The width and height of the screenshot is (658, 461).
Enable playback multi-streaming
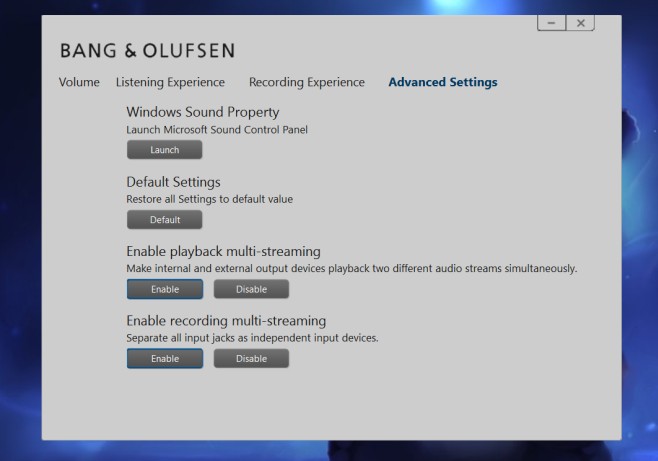(x=165, y=289)
